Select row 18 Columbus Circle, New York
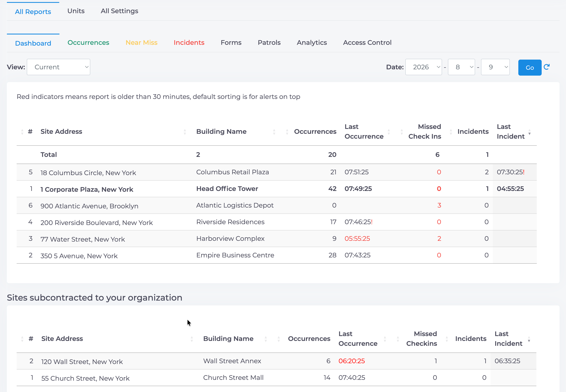566x392 pixels. 277,172
